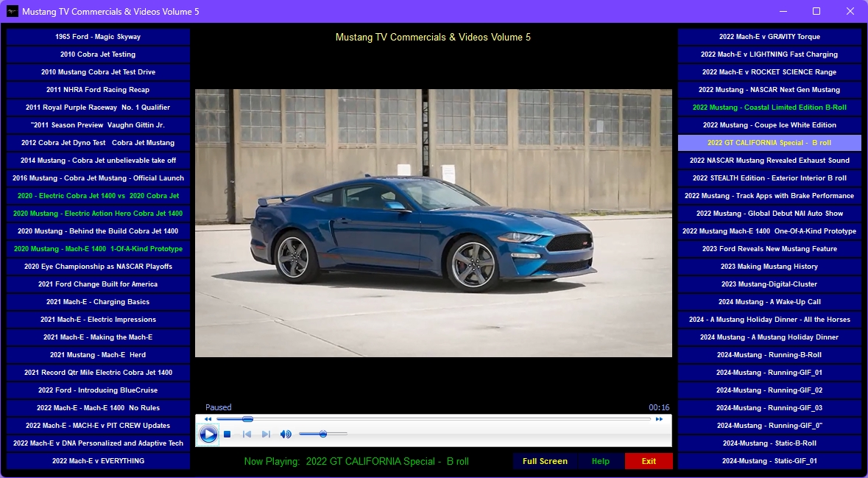Open Mach-E v ROCKET SCIENCE Range
The height and width of the screenshot is (478, 868).
click(x=769, y=72)
